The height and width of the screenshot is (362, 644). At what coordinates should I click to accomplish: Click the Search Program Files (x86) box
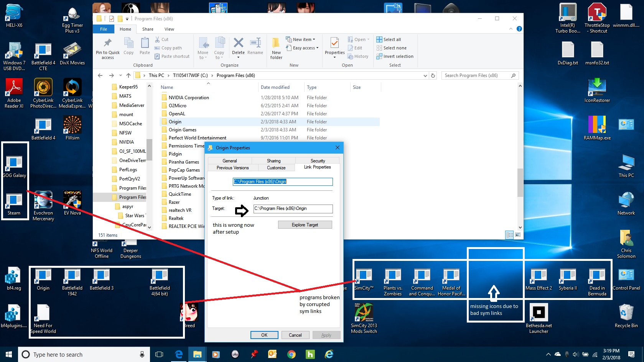480,75
